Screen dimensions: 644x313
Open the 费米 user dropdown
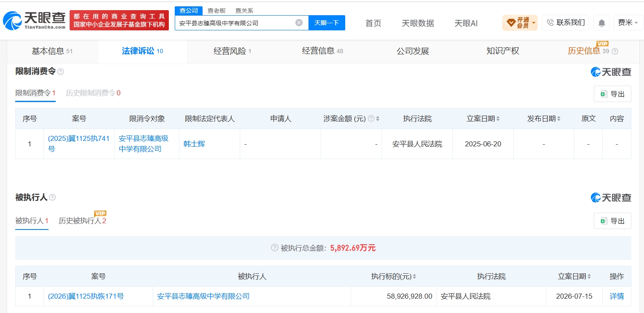coord(628,23)
